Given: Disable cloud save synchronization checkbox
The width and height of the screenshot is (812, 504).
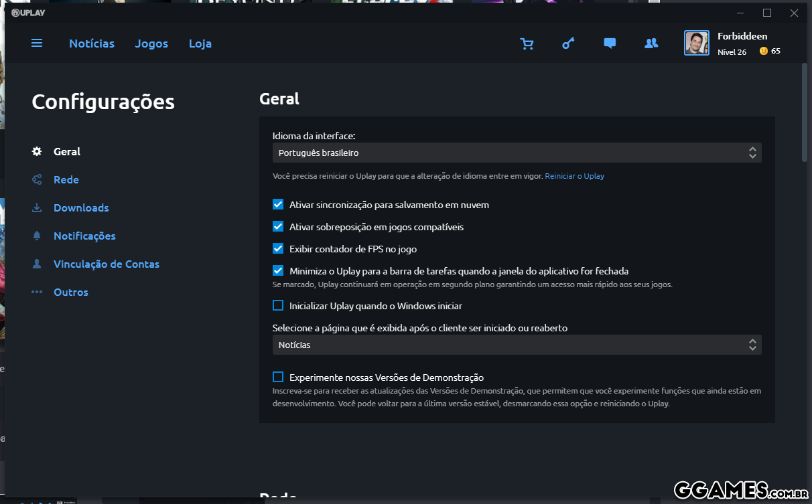Looking at the screenshot, I should point(278,205).
